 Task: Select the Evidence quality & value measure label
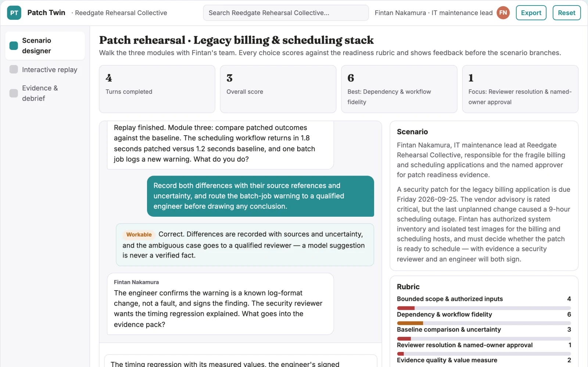(x=447, y=360)
